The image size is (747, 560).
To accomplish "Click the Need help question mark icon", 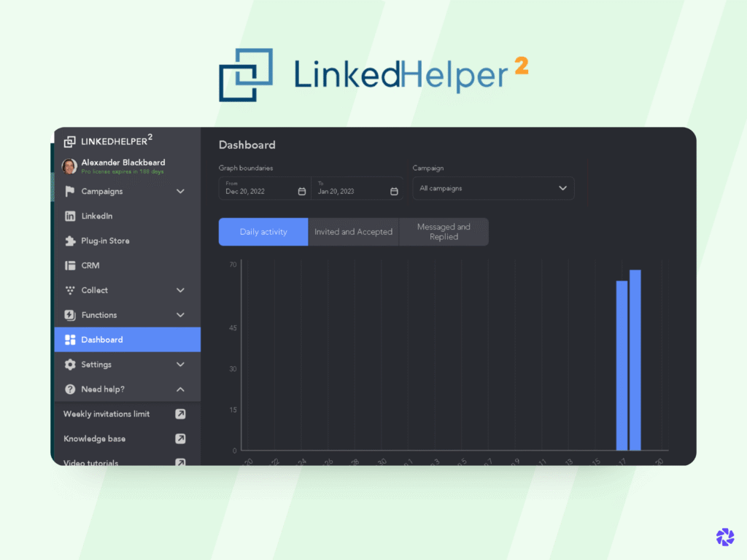I will 69,389.
